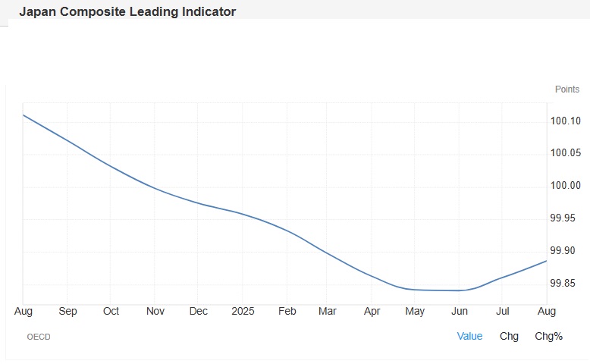This screenshot has width=590, height=364.
Task: Show the Chg% view
Action: pos(548,336)
